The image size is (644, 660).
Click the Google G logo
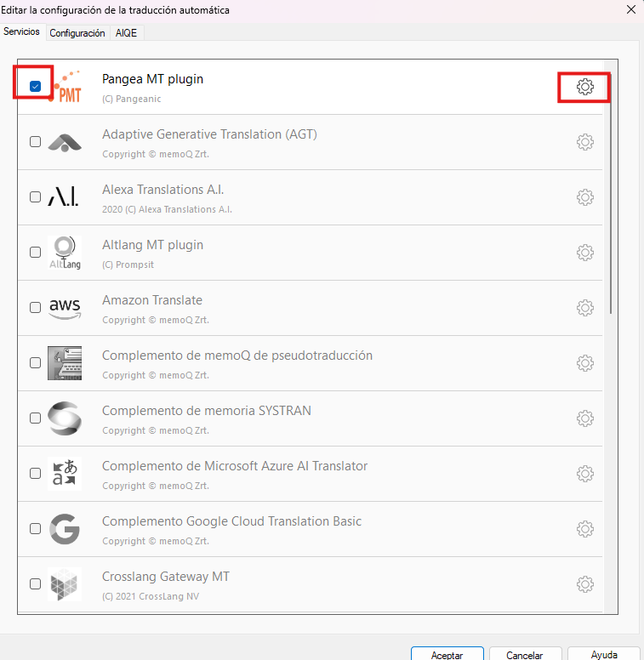click(65, 529)
